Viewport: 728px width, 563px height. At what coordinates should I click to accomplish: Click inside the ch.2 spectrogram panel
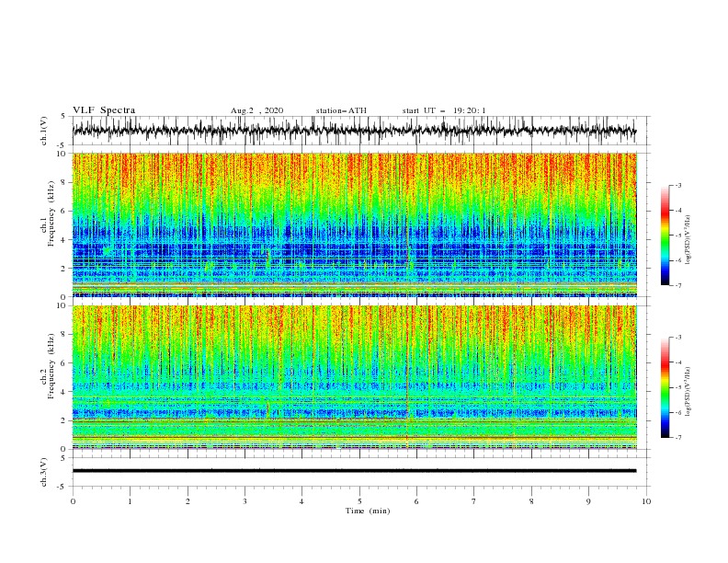click(x=355, y=377)
